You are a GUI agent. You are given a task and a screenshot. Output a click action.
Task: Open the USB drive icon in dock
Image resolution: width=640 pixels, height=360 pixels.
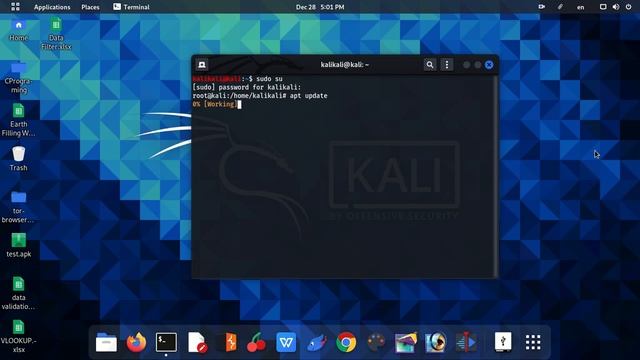coord(503,342)
